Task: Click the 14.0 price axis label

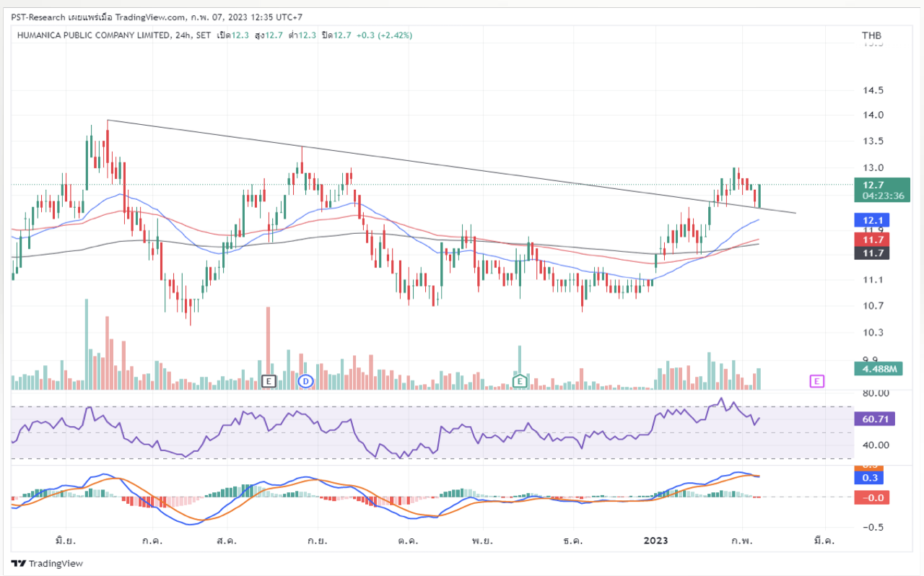Action: [874, 115]
